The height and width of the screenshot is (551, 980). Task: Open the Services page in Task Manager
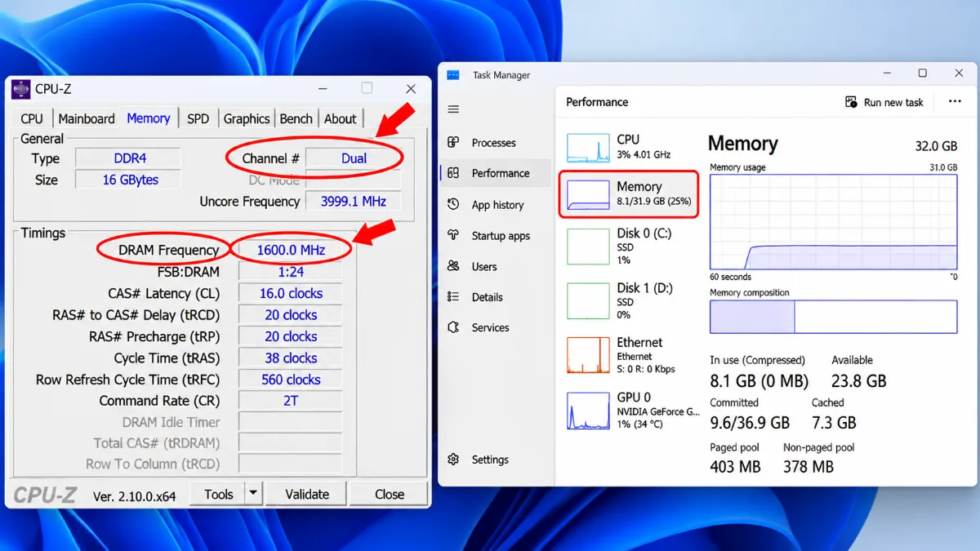tap(497, 327)
